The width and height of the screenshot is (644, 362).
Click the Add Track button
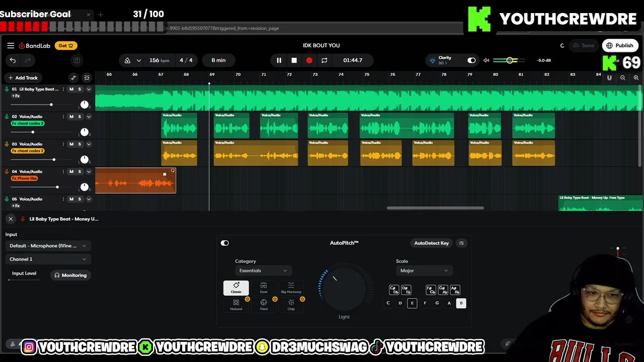click(23, 78)
